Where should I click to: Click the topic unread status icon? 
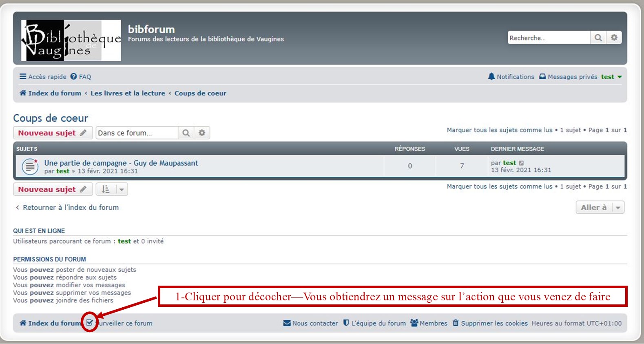click(x=30, y=166)
